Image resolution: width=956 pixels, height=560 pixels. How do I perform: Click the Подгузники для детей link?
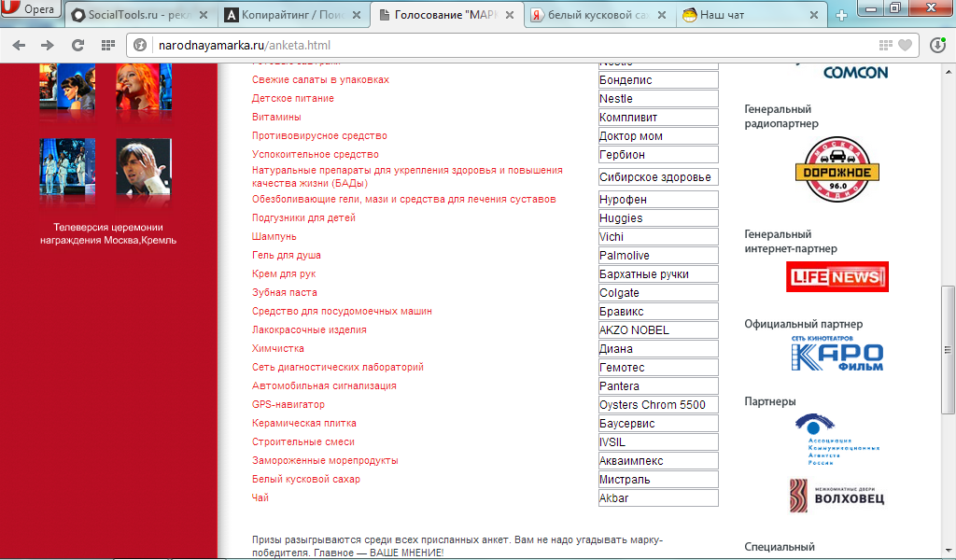pyautogui.click(x=303, y=218)
